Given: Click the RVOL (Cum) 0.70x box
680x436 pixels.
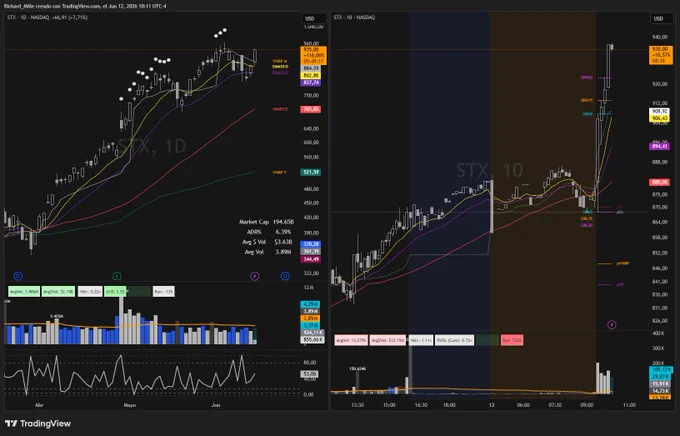Looking at the screenshot, I should coord(454,340).
